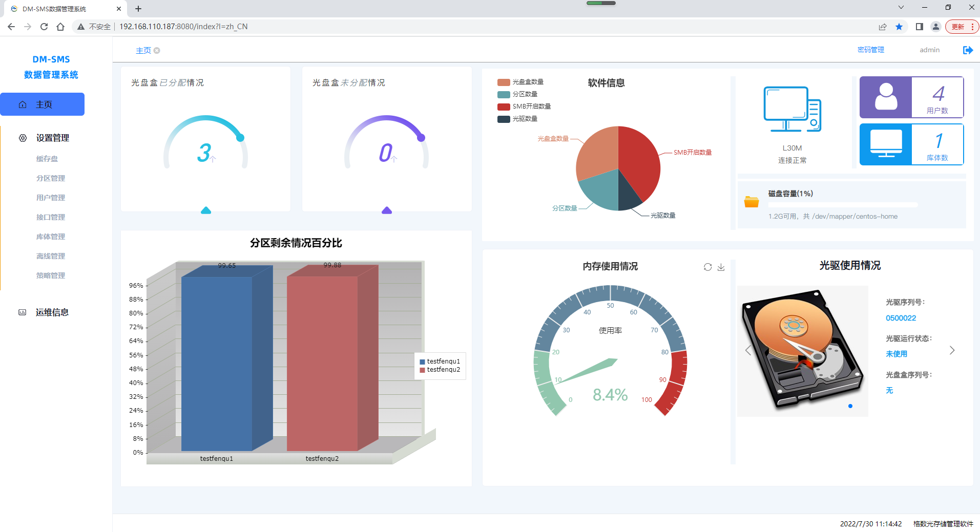Bookmark this page with the star icon
The height and width of the screenshot is (532, 980).
pos(899,27)
